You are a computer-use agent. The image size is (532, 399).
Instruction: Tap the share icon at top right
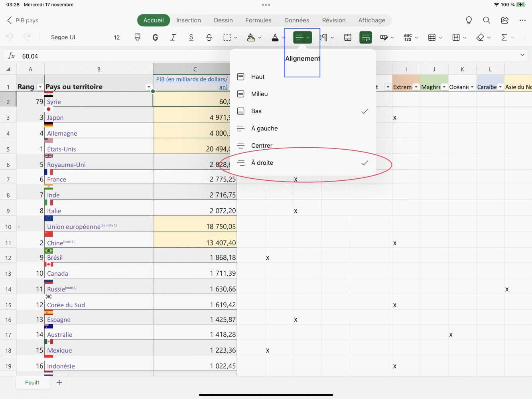click(505, 20)
